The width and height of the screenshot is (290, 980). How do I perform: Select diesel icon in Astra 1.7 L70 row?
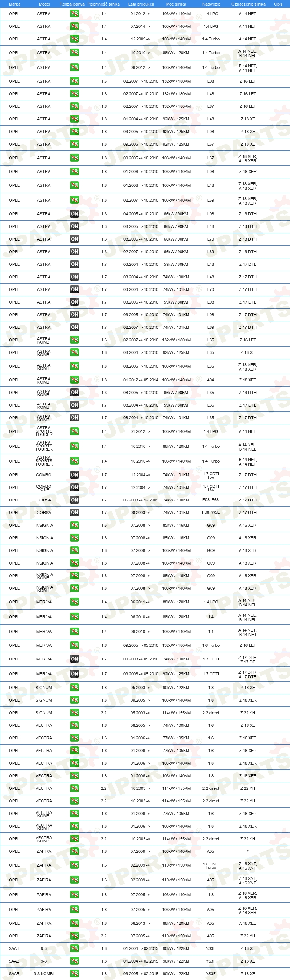(x=75, y=289)
